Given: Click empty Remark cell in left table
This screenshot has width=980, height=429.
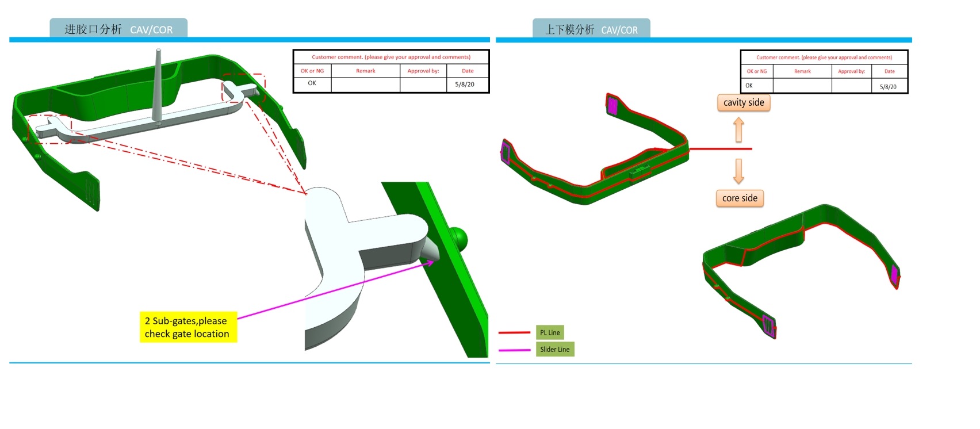Looking at the screenshot, I should point(365,85).
